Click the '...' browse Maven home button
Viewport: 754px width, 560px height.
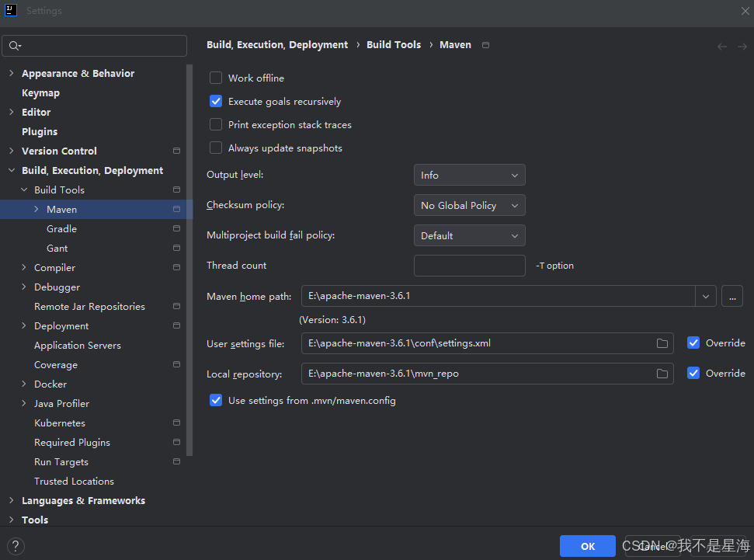click(732, 297)
